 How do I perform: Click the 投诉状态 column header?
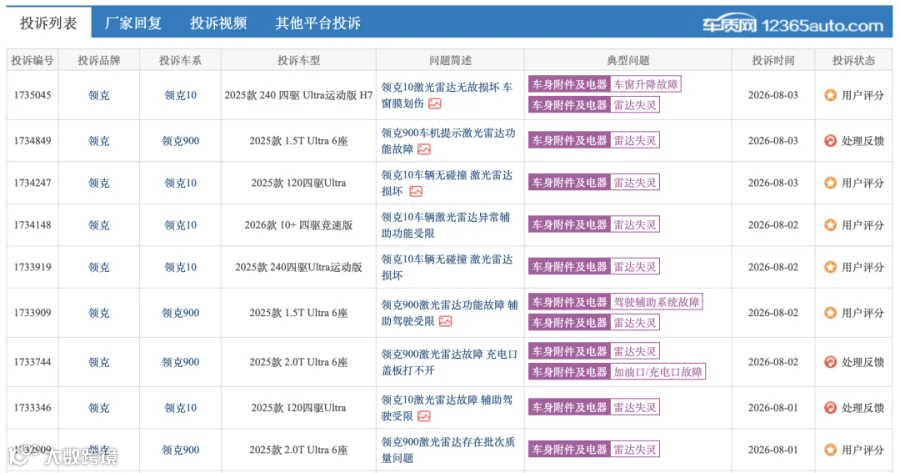click(x=854, y=60)
